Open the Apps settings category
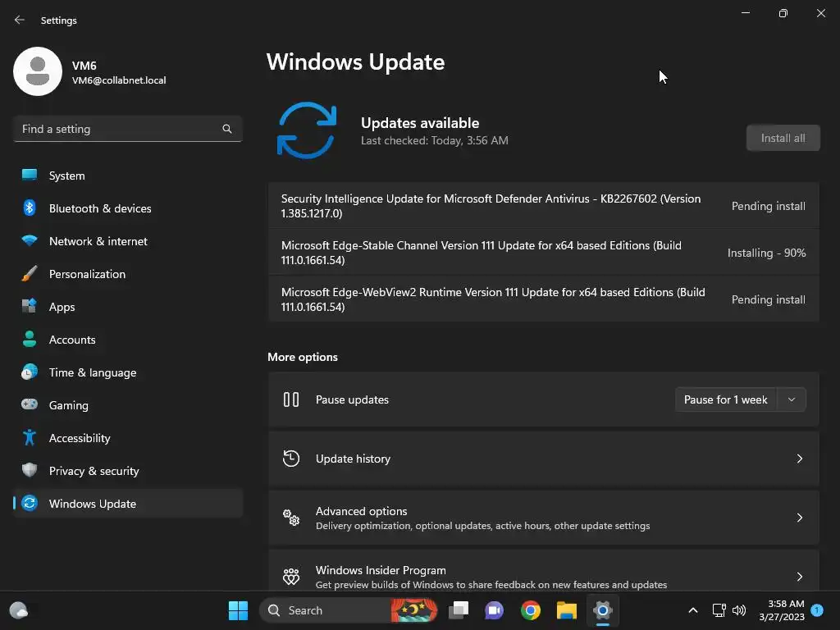Image resolution: width=840 pixels, height=630 pixels. [x=128, y=307]
